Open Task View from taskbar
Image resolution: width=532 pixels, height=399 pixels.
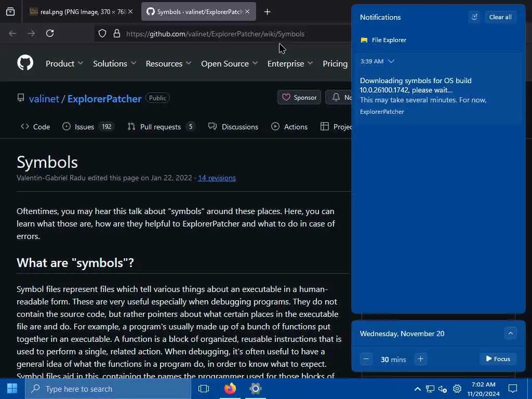tap(204, 389)
